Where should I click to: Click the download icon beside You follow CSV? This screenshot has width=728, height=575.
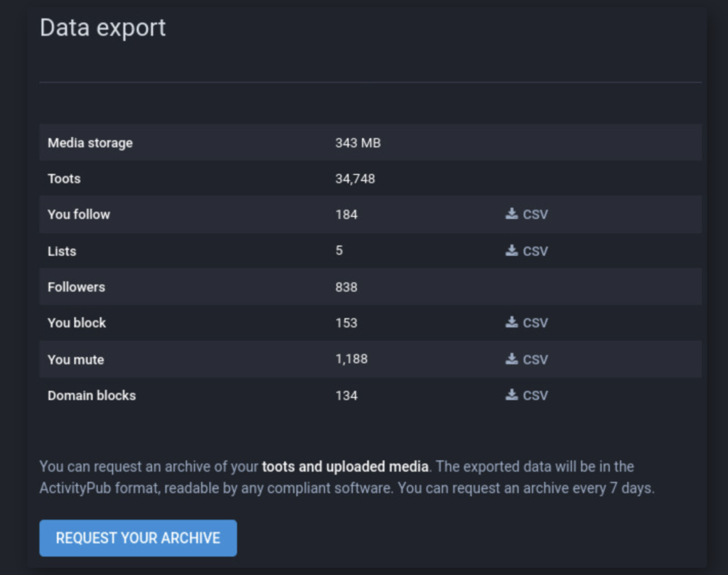coord(510,213)
